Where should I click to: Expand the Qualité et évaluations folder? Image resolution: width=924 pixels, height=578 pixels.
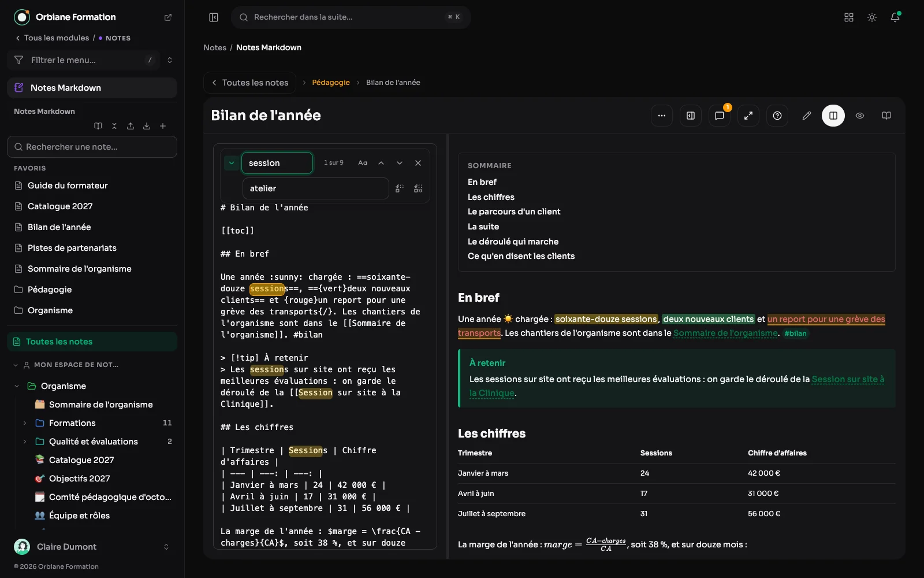point(25,442)
